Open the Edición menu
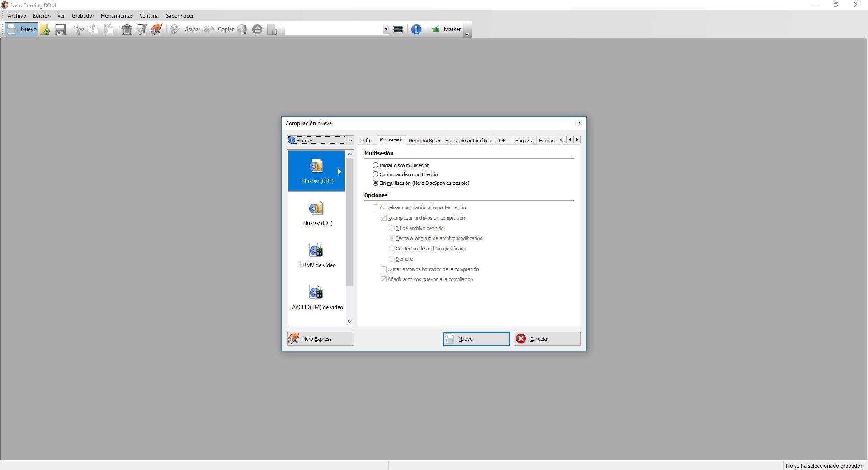This screenshot has height=470, width=868. click(x=42, y=16)
